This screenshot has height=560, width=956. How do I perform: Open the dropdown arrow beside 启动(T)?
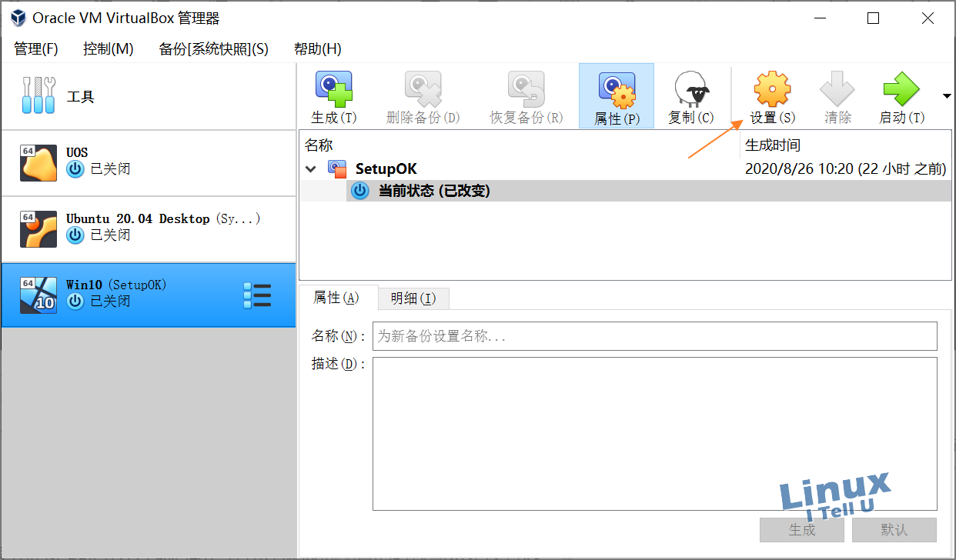[x=947, y=95]
